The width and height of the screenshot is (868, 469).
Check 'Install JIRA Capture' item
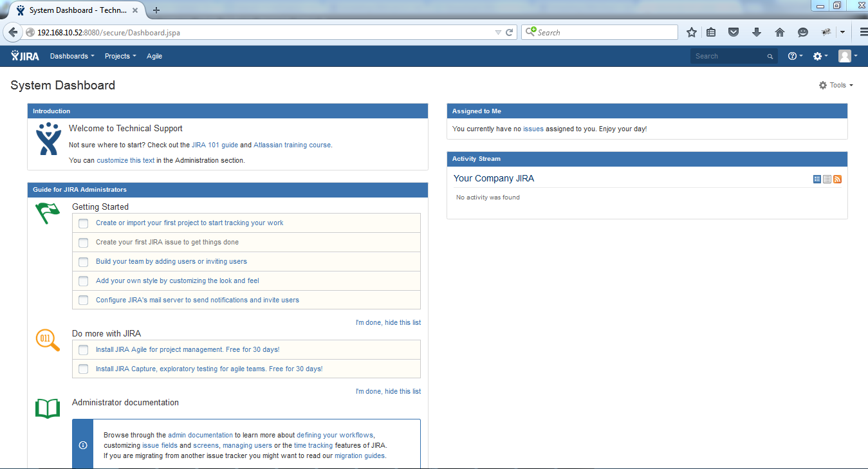(x=83, y=369)
